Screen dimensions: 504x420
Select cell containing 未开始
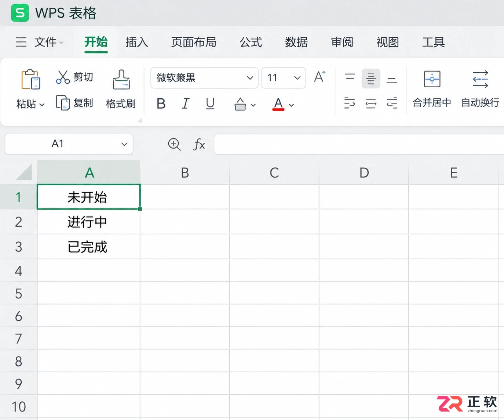(x=88, y=197)
